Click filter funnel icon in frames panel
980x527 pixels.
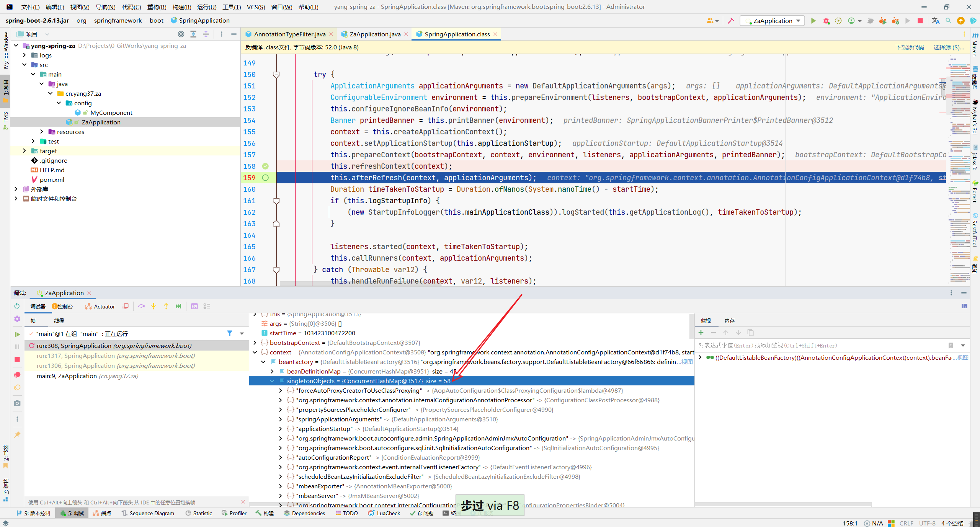[x=230, y=333]
